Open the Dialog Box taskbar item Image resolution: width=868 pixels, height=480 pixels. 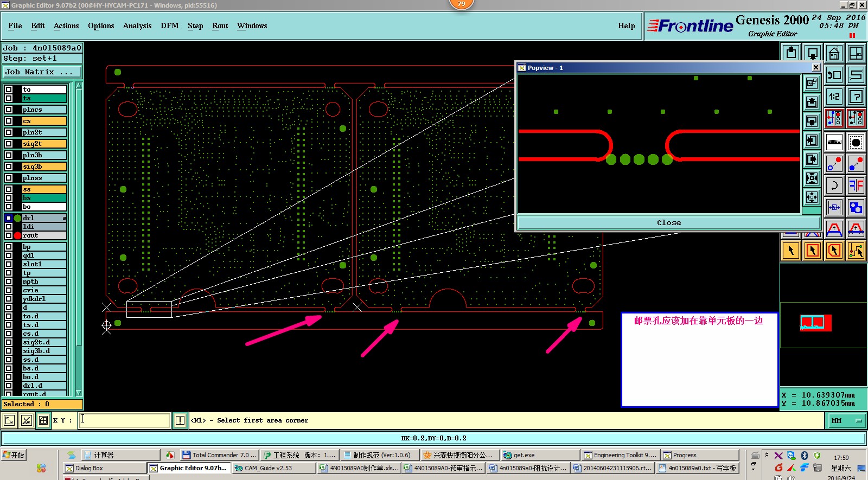click(x=104, y=468)
